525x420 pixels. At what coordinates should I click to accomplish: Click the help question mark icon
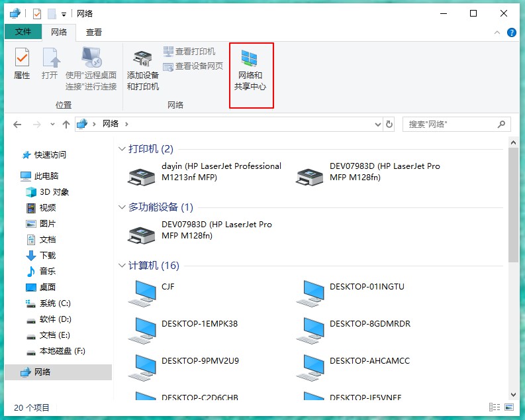511,32
